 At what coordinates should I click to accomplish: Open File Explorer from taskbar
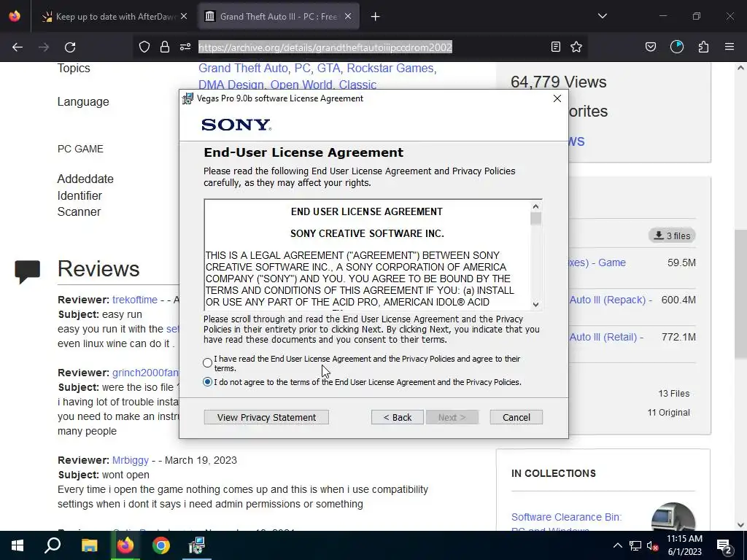89,545
